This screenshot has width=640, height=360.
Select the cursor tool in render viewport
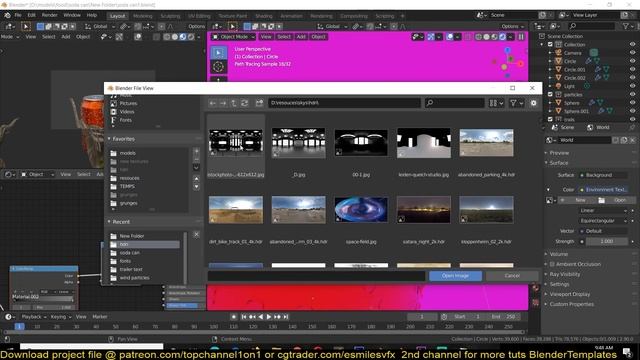click(218, 67)
